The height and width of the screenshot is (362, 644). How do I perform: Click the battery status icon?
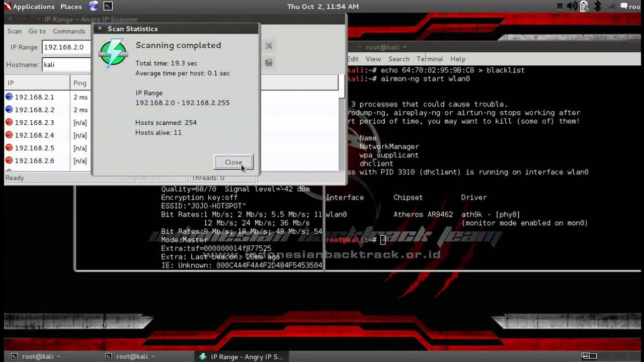[584, 7]
